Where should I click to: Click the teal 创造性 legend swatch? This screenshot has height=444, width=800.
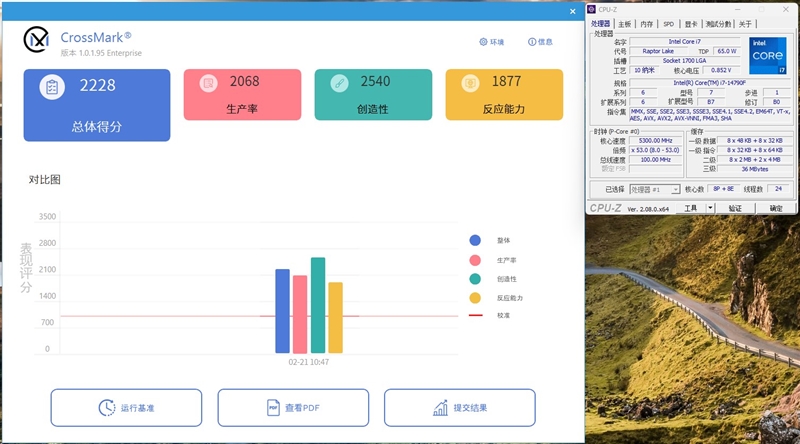[x=475, y=279]
